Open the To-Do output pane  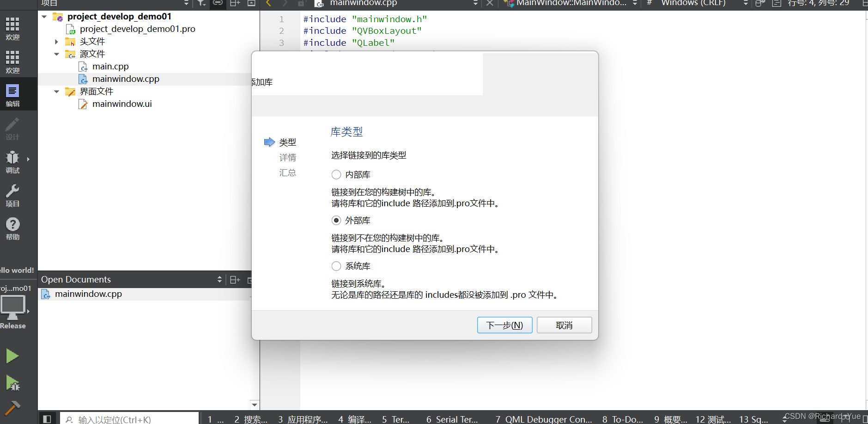(621, 419)
